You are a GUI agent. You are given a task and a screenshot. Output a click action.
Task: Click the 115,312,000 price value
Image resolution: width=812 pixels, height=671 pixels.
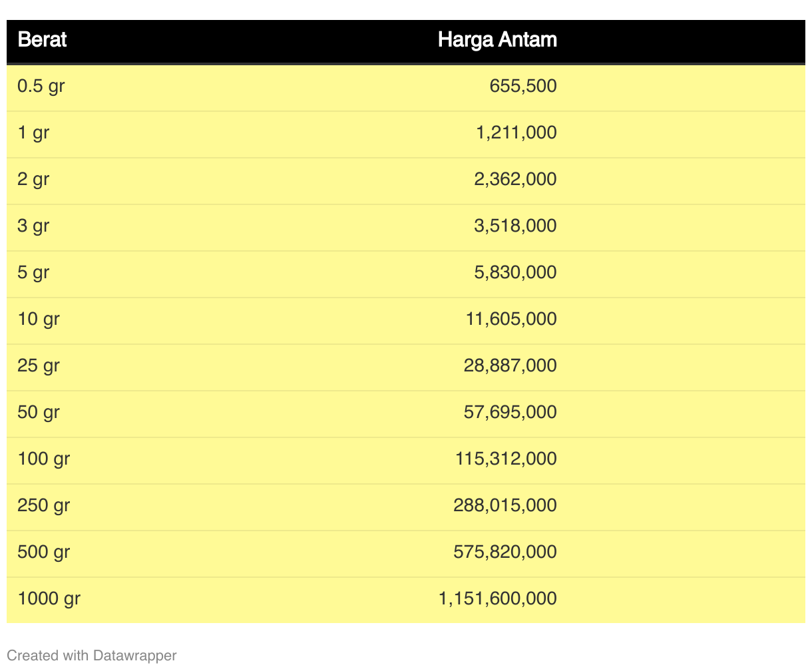(507, 459)
